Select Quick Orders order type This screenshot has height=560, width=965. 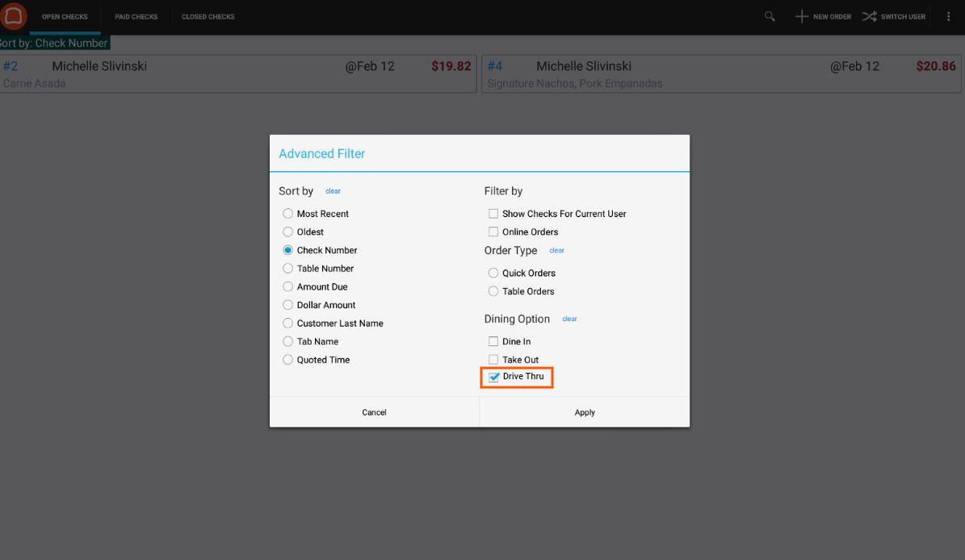[493, 273]
